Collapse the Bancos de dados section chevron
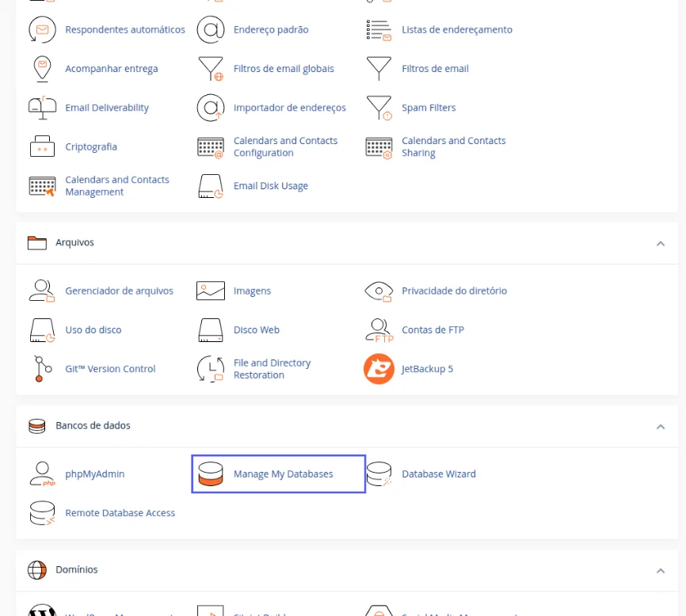This screenshot has height=616, width=686. [x=661, y=427]
